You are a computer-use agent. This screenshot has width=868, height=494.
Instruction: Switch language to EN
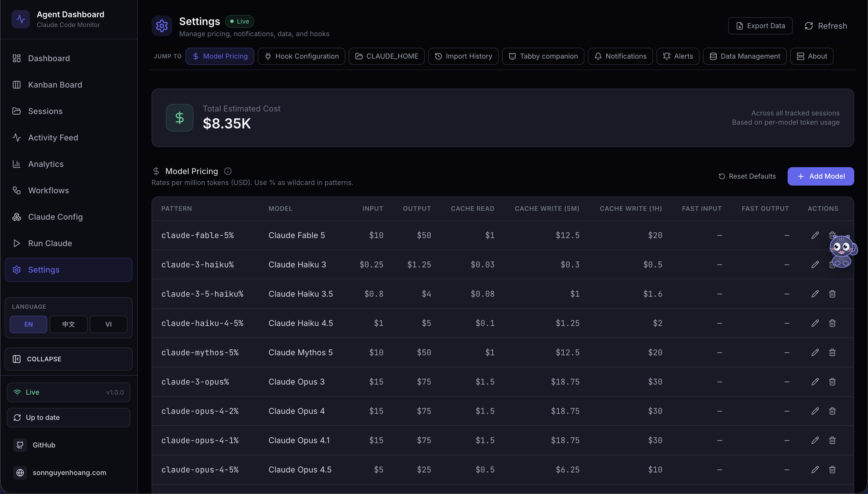[28, 324]
